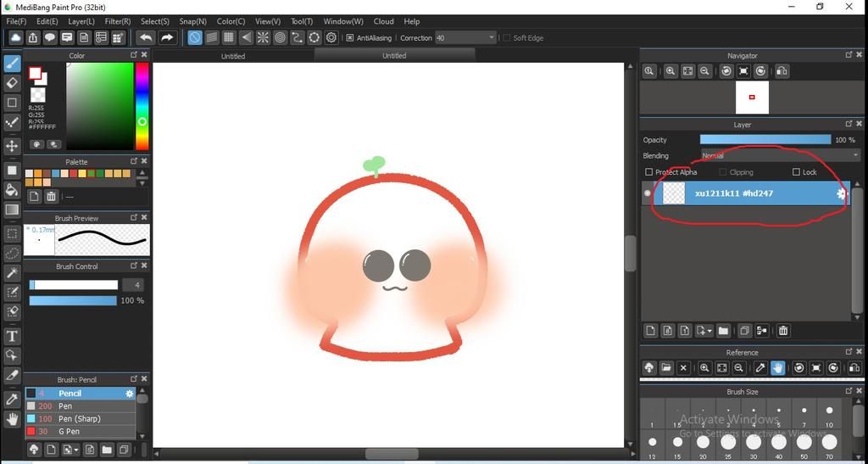The height and width of the screenshot is (464, 868).
Task: Select the Text tool
Action: tap(12, 336)
